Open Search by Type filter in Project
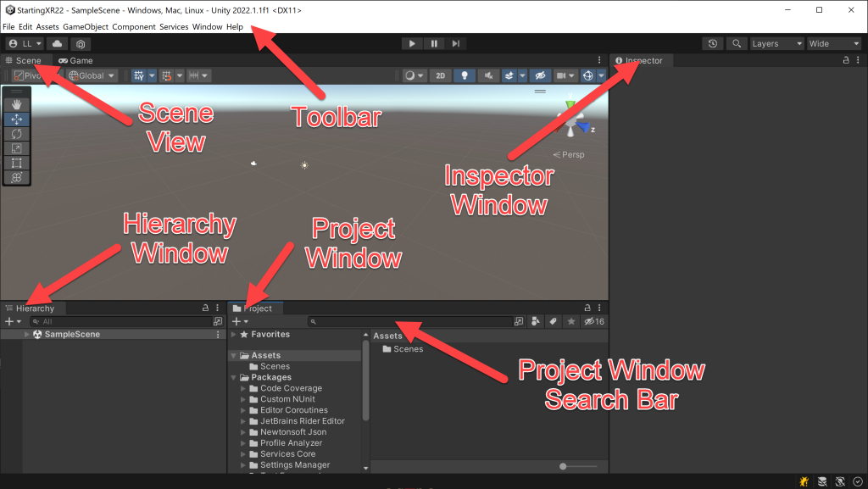This screenshot has height=489, width=868. pyautogui.click(x=536, y=321)
